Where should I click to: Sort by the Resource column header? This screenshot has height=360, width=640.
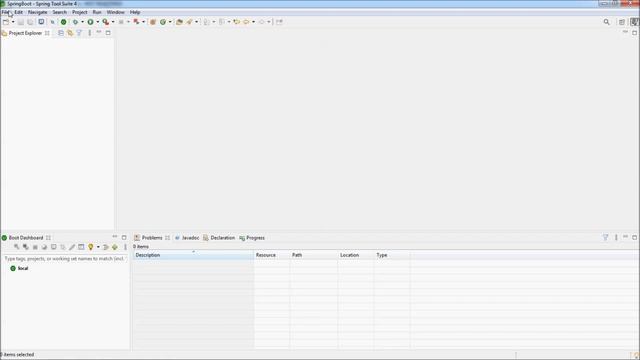[x=272, y=255]
